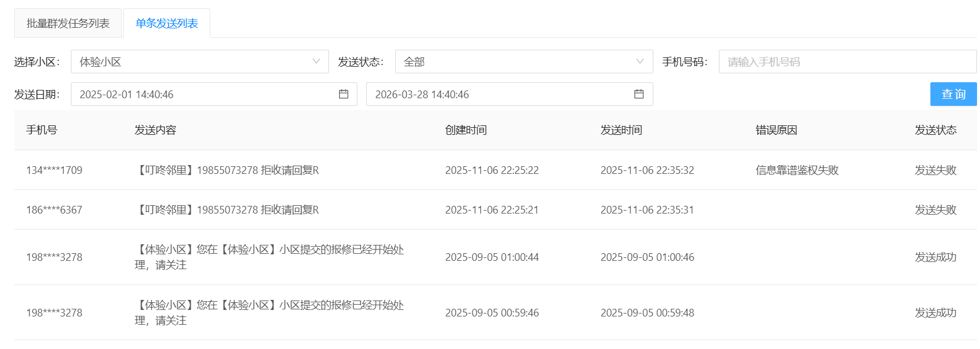Select the row with phone 186****6367
The image size is (980, 349).
pos(54,210)
